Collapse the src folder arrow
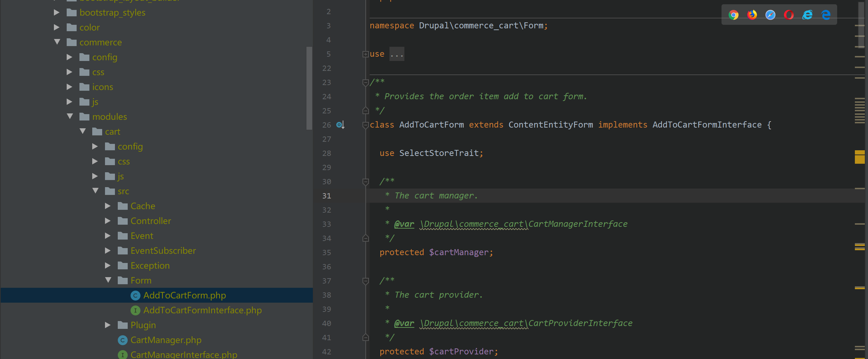 (95, 191)
